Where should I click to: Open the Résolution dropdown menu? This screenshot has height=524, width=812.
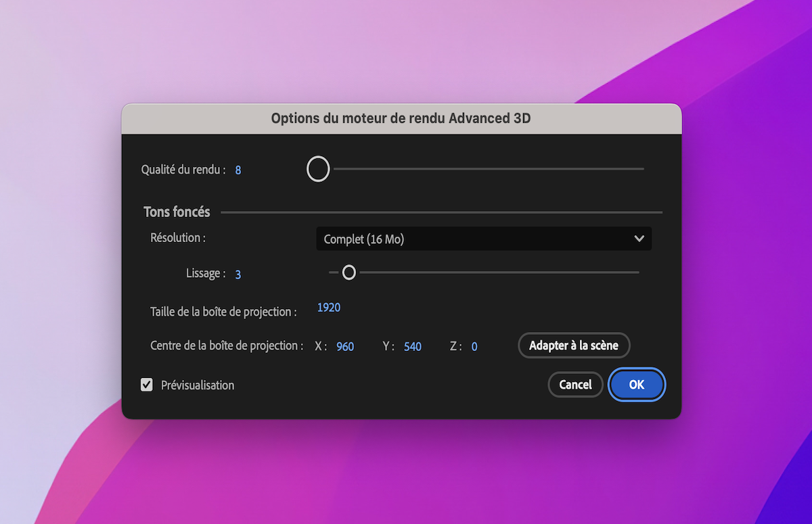[x=483, y=238]
